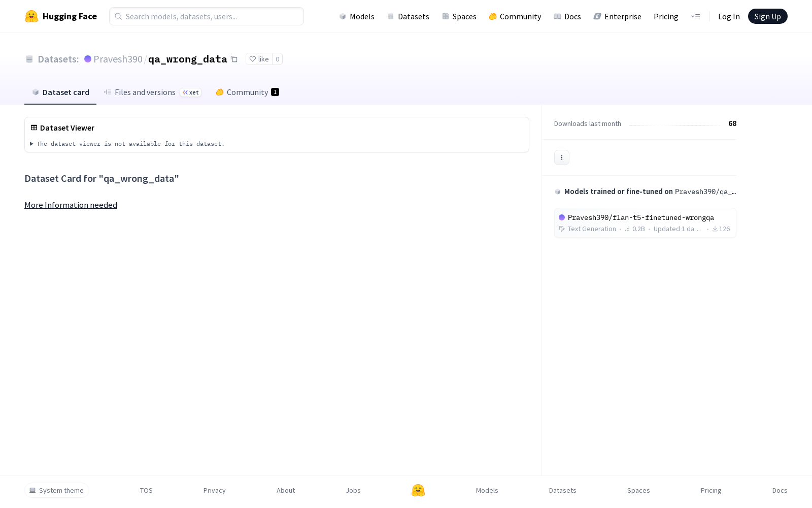Click the dataset stack icon beside Datasets
The width and height of the screenshot is (812, 508).
coord(29,59)
